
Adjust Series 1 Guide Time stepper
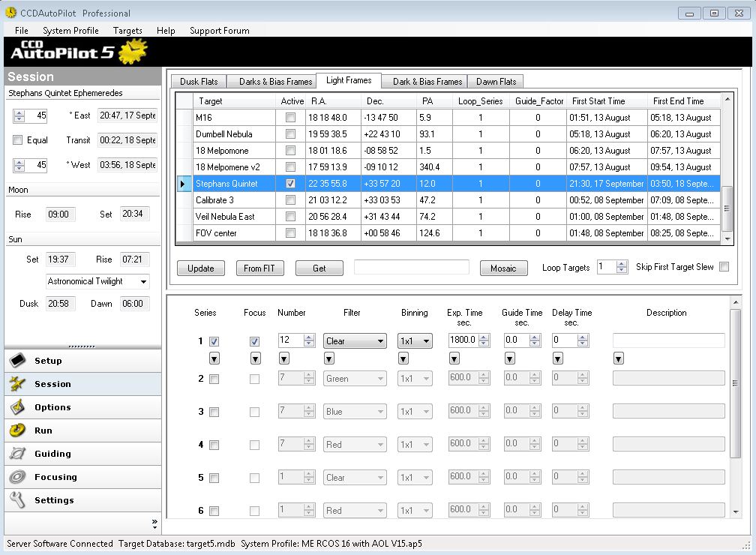tap(535, 340)
